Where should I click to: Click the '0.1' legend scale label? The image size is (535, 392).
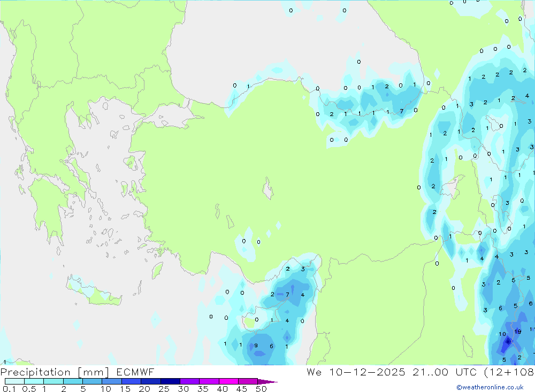[x=9, y=389]
